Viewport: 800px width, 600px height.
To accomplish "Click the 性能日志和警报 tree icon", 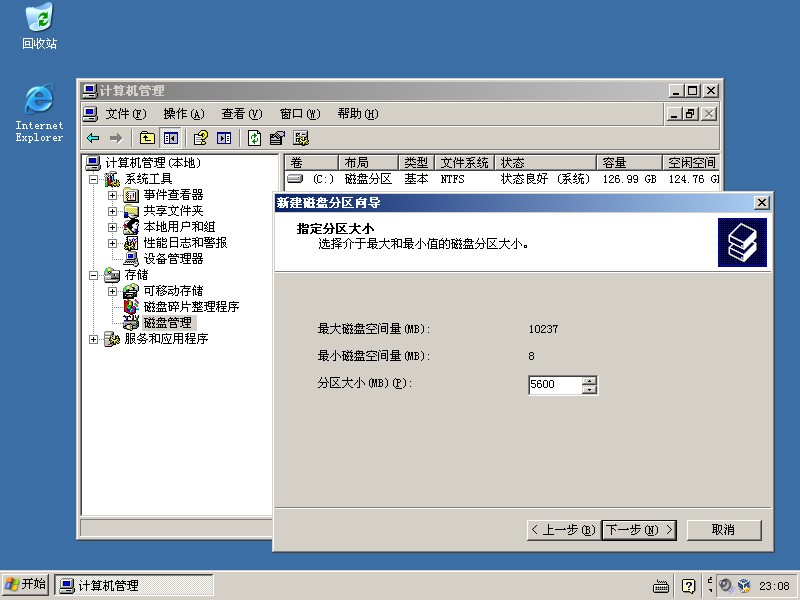I will click(131, 243).
